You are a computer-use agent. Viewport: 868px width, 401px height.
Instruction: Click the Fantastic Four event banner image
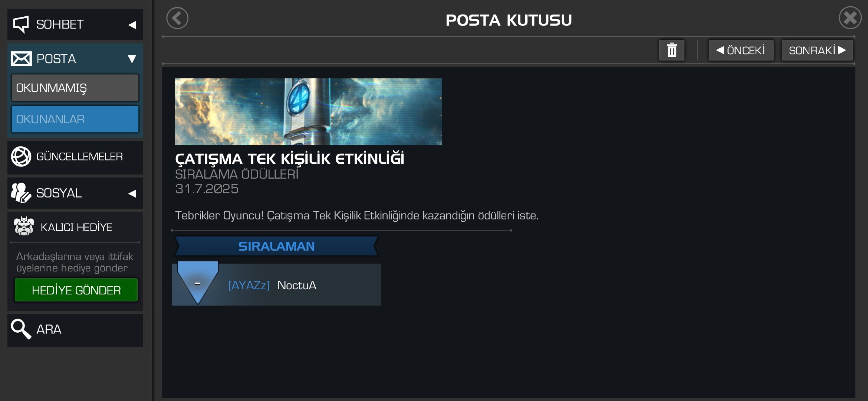308,111
